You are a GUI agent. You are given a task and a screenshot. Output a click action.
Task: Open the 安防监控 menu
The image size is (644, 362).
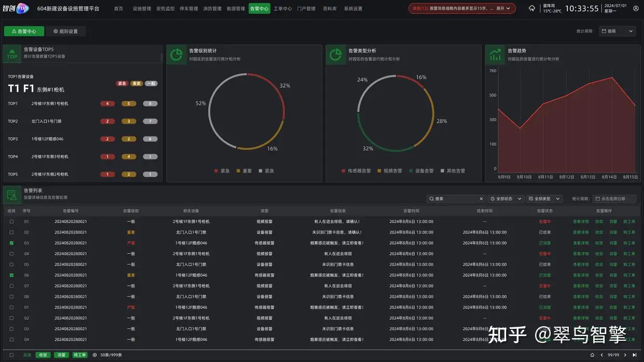(165, 9)
